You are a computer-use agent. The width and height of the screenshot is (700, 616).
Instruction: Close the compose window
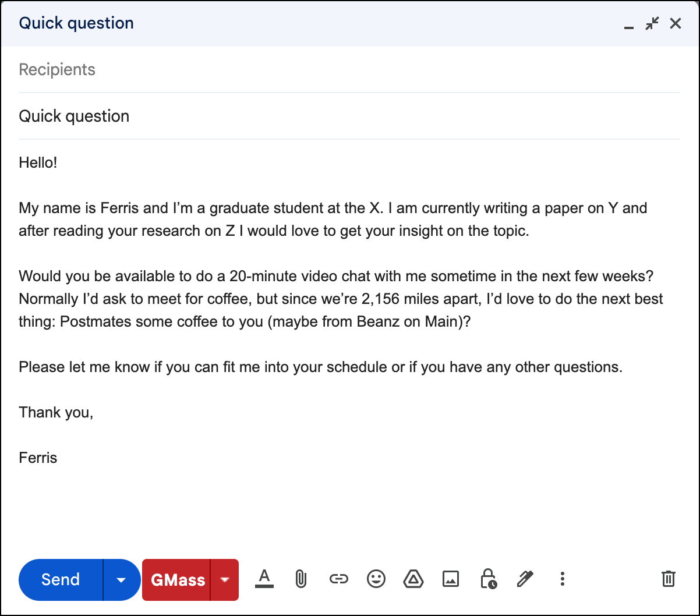click(x=675, y=23)
